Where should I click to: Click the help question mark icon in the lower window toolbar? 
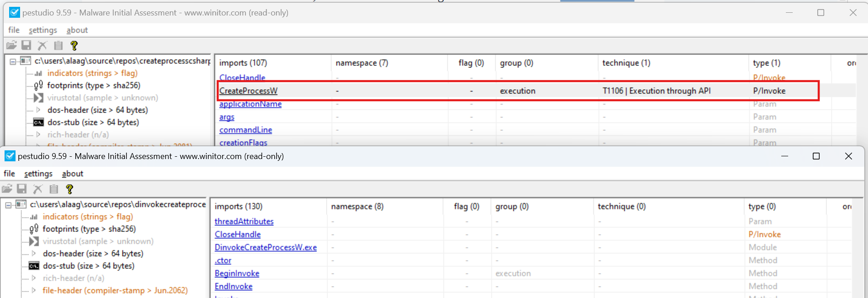pyautogui.click(x=69, y=189)
